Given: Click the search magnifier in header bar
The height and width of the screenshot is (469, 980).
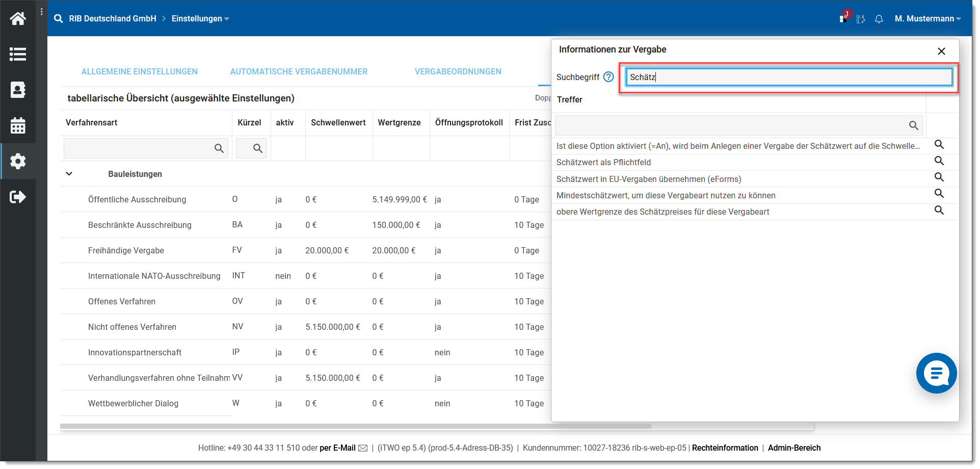Looking at the screenshot, I should [59, 19].
